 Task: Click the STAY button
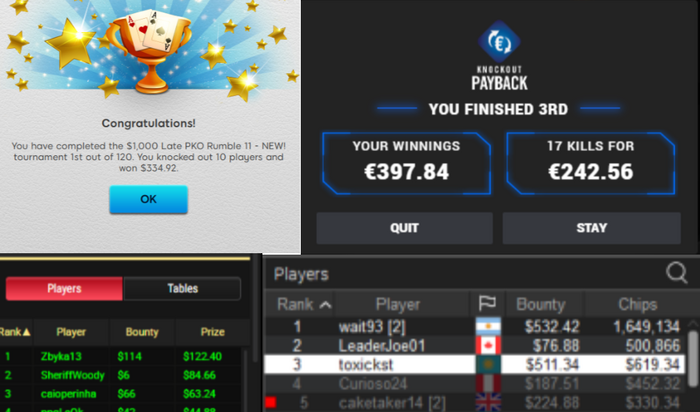pos(592,228)
